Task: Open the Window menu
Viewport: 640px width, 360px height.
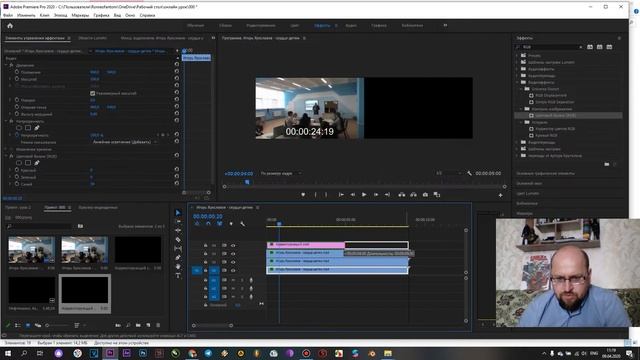Action: click(x=130, y=15)
